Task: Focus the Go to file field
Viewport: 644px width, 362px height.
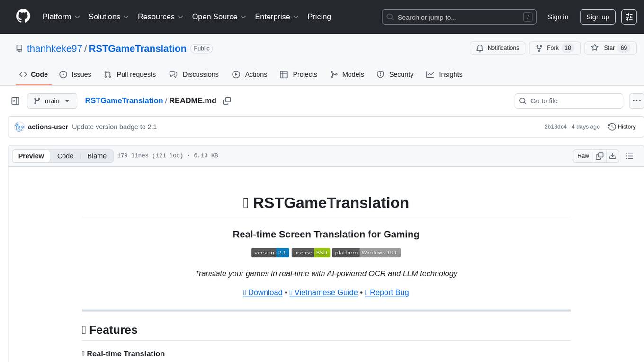Action: pos(569,101)
